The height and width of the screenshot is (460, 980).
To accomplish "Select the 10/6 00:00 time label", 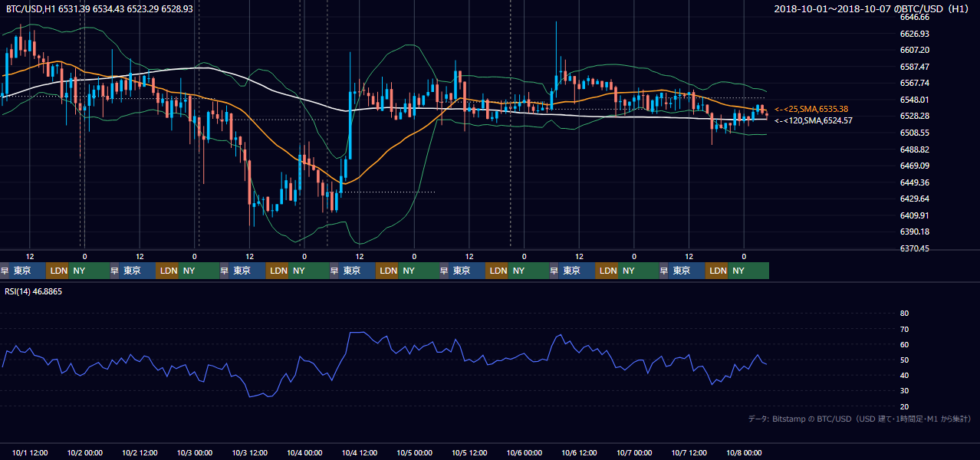I will tap(525, 452).
